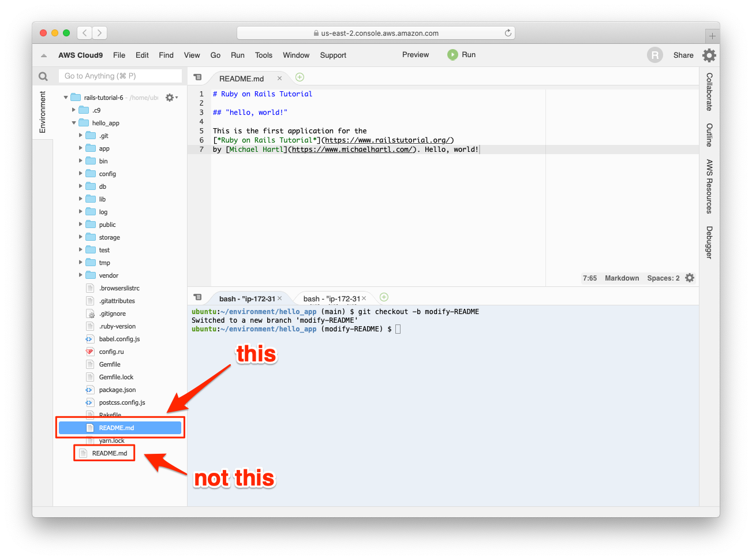Click the Go to Anything search field
The width and height of the screenshot is (752, 560).
click(120, 76)
